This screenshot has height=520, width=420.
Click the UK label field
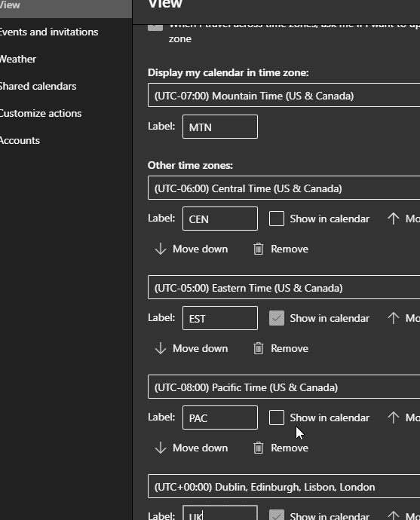[220, 512]
